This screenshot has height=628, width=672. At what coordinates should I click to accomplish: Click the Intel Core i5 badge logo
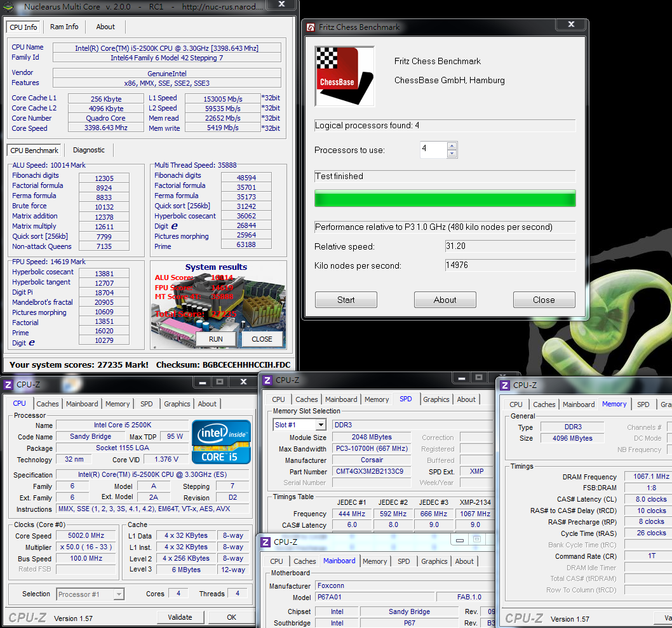tap(221, 442)
